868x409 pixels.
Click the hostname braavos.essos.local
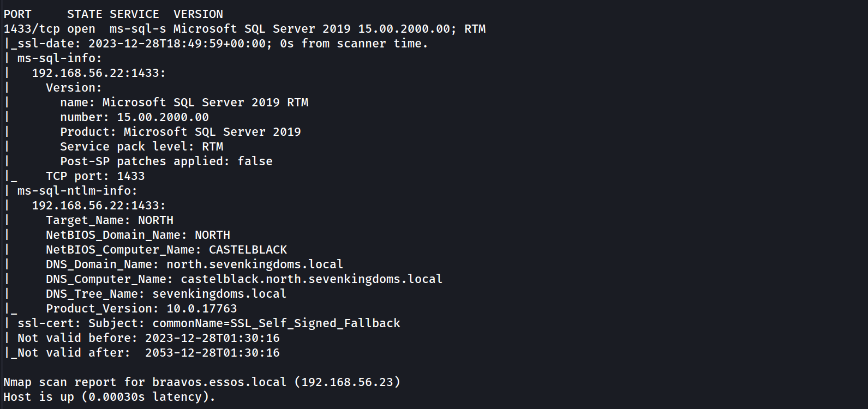point(219,382)
